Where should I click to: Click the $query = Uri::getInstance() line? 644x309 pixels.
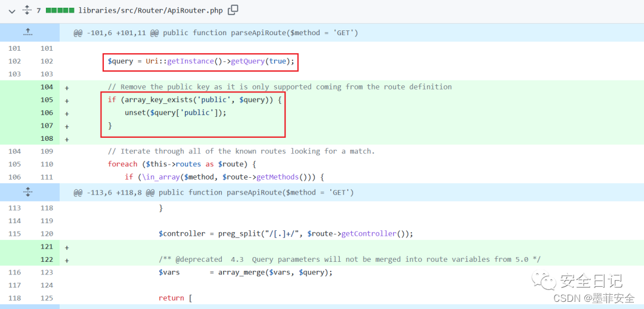201,61
